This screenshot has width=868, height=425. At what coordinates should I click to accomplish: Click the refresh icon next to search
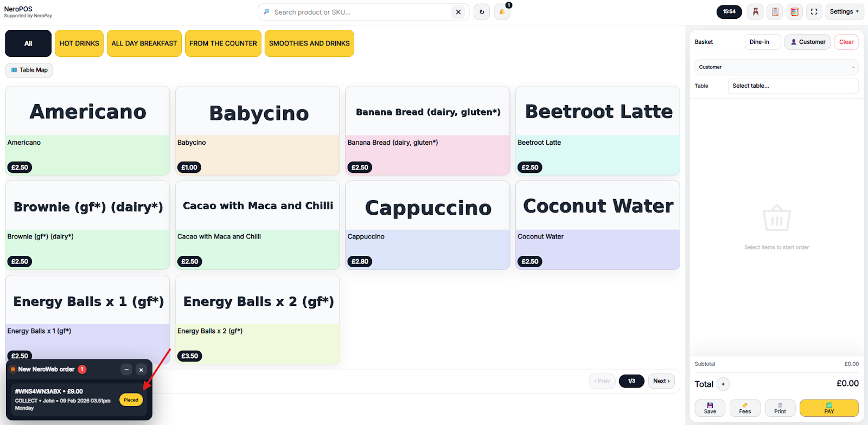coord(481,12)
